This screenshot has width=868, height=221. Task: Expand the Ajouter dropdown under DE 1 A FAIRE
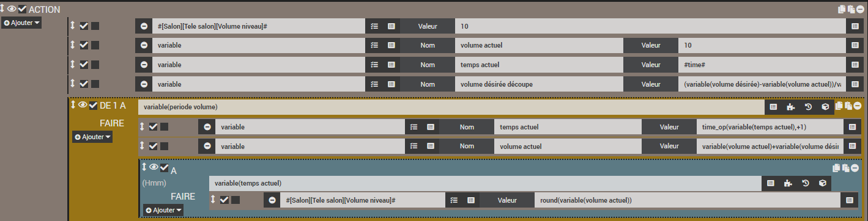pyautogui.click(x=92, y=137)
